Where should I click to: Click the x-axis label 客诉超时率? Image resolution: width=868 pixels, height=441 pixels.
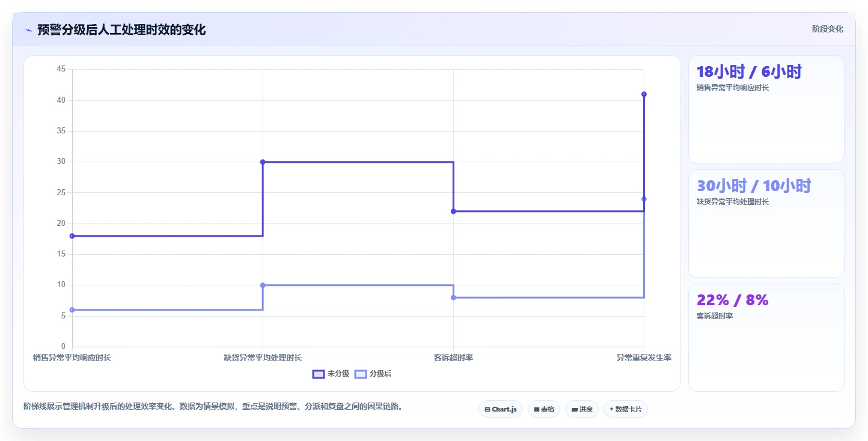pos(453,357)
